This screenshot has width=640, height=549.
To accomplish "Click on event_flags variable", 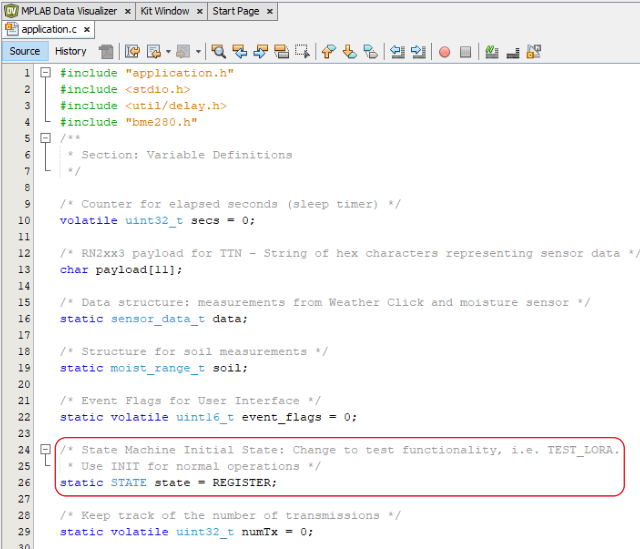I will click(282, 417).
